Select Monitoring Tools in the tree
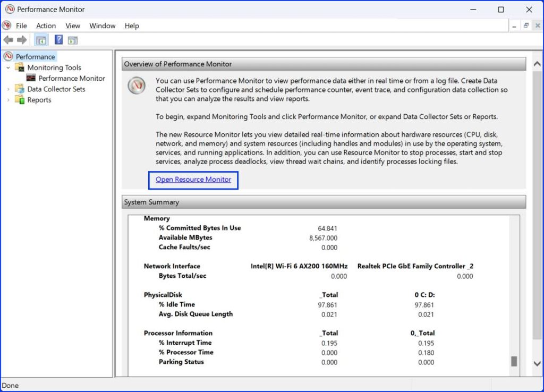Image resolution: width=544 pixels, height=392 pixels. 54,67
